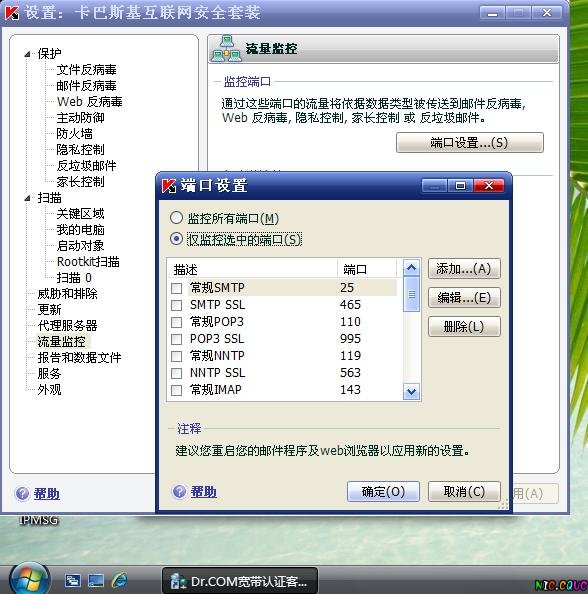The height and width of the screenshot is (594, 588).
Task: Click the 添加...(A) button
Action: pos(464,269)
